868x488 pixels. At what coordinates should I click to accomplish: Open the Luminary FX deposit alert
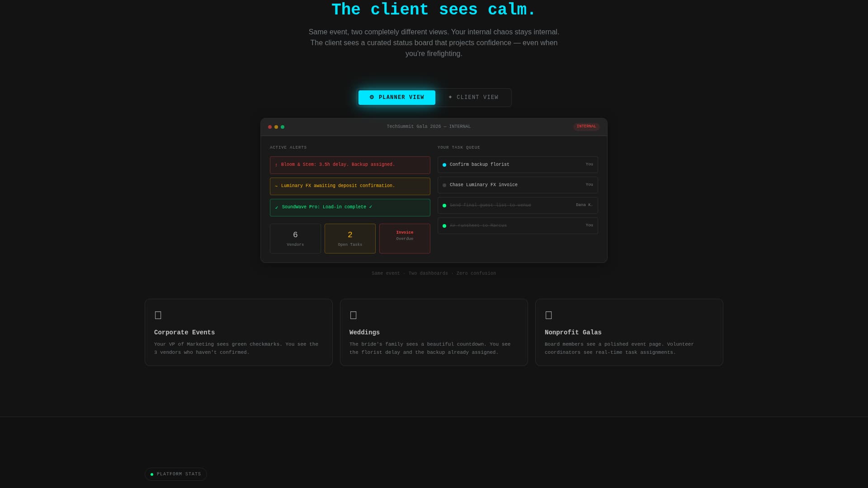pos(350,186)
